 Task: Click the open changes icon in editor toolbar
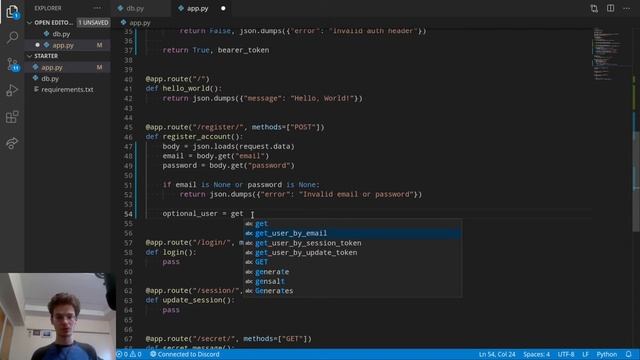(594, 8)
